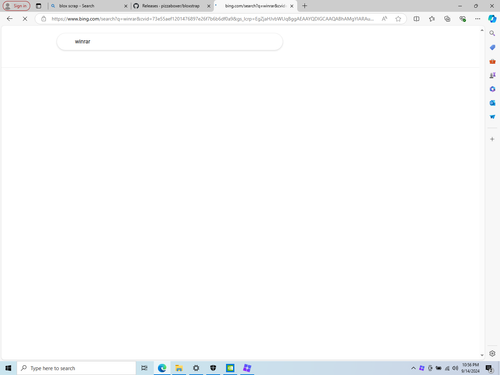Open sidebar Shopping tag icon

coord(492,47)
